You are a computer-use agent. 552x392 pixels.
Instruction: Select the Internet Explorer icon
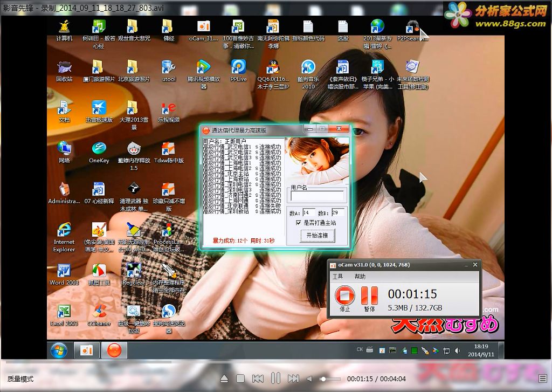click(x=64, y=237)
